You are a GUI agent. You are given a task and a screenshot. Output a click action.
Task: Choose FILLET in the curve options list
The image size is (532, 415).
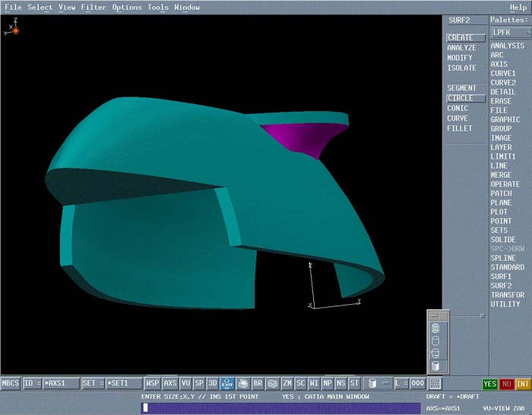pos(459,128)
